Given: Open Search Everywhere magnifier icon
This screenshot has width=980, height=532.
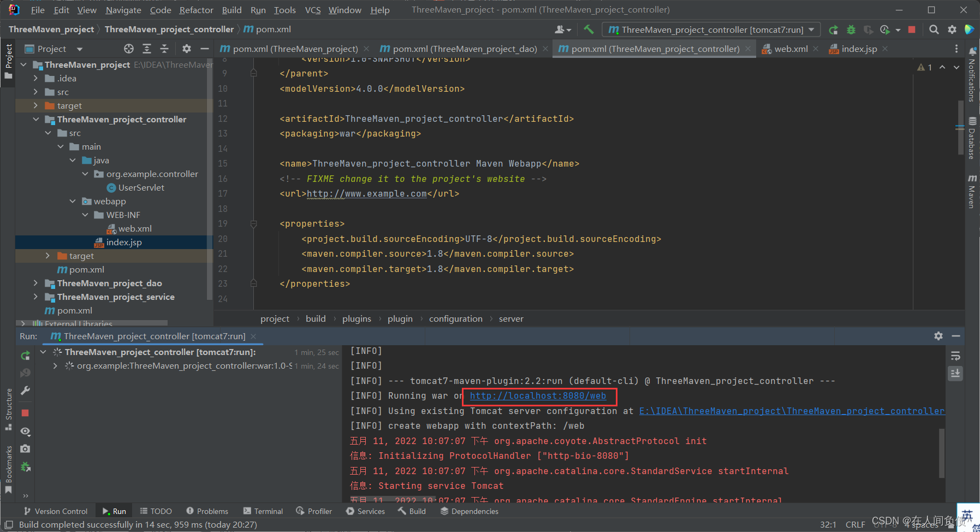Looking at the screenshot, I should (x=934, y=29).
